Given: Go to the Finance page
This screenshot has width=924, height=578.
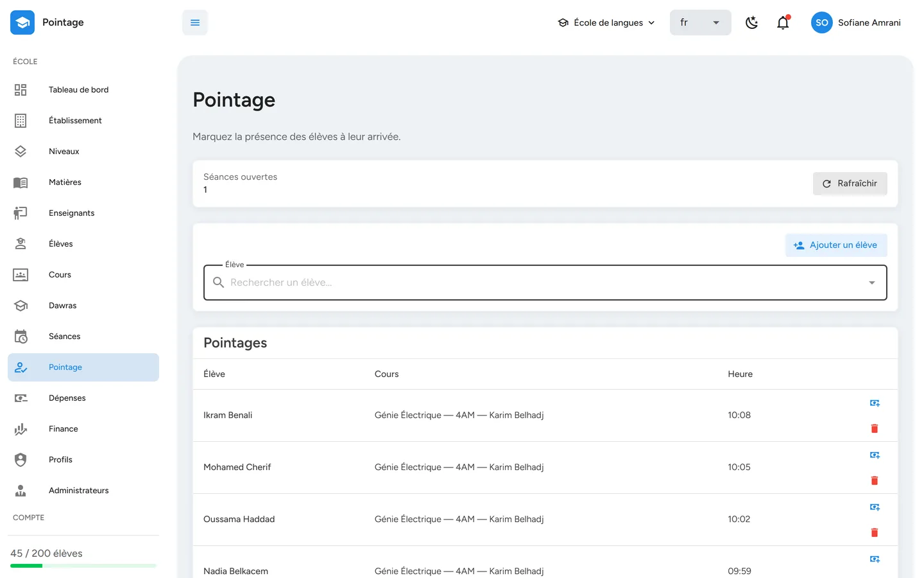Looking at the screenshot, I should [x=83, y=429].
